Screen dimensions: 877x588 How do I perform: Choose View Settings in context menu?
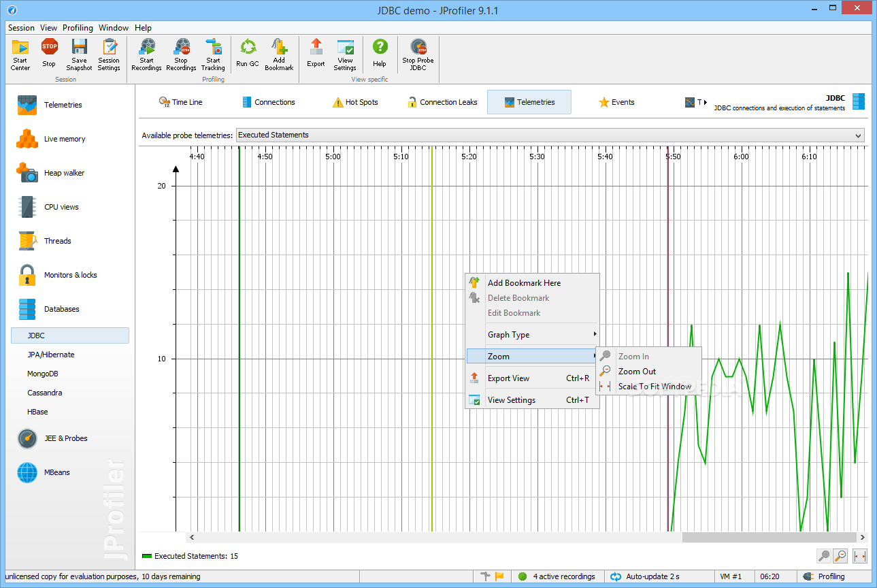point(531,400)
